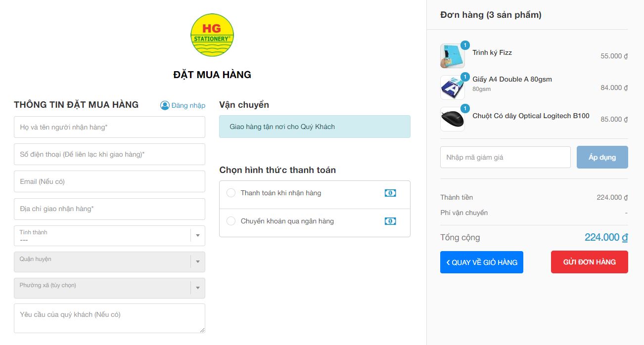This screenshot has height=345, width=644.
Task: Click the cash icon for Thanh toán khi nhận hàng
Action: coord(390,193)
